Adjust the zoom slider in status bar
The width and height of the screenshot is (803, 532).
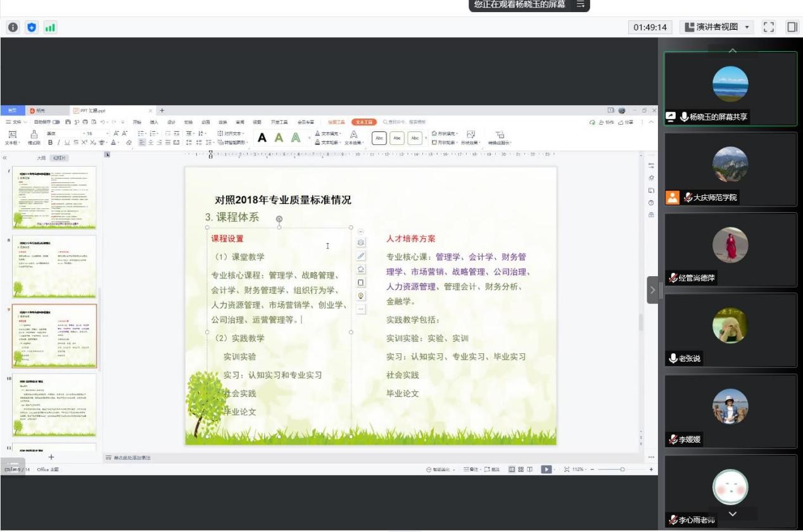pyautogui.click(x=622, y=469)
